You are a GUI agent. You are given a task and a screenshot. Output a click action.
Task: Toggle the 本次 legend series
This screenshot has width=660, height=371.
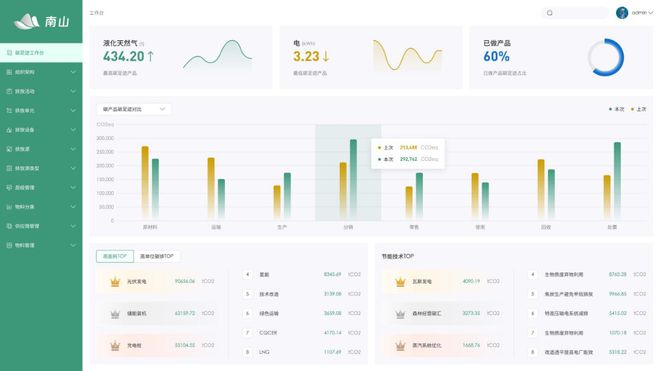pos(617,109)
